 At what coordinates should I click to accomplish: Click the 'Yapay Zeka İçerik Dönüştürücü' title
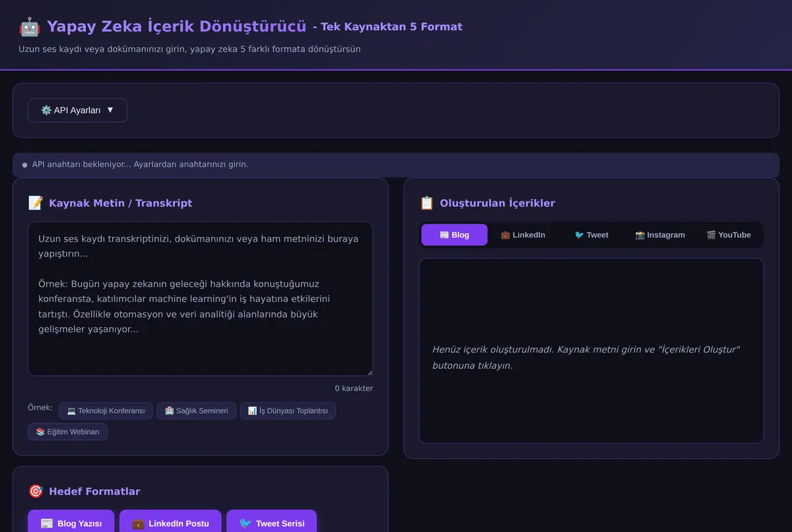coord(176,27)
